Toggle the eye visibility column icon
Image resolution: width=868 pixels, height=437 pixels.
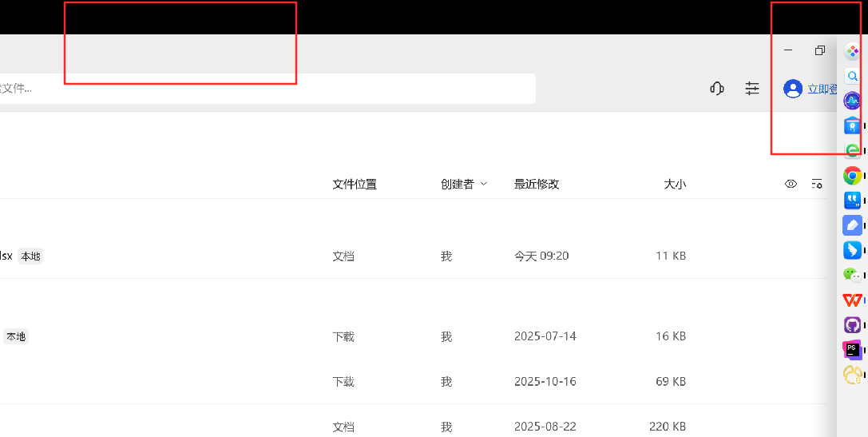[791, 184]
